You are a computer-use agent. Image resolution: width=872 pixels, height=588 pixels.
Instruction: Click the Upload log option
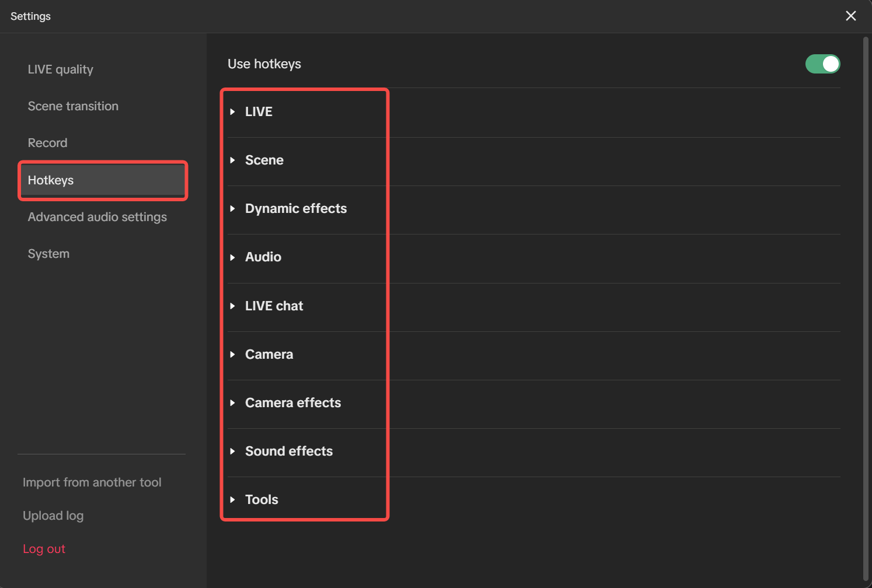[53, 516]
